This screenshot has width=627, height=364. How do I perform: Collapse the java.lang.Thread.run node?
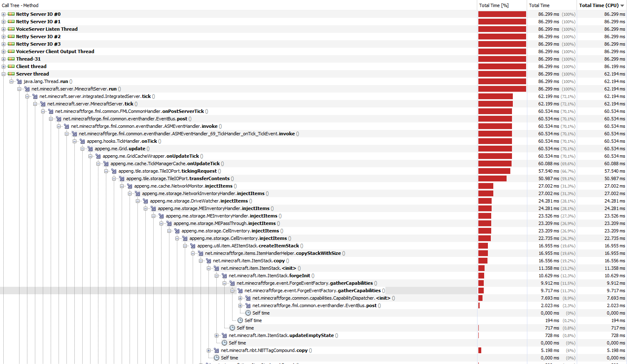11,81
